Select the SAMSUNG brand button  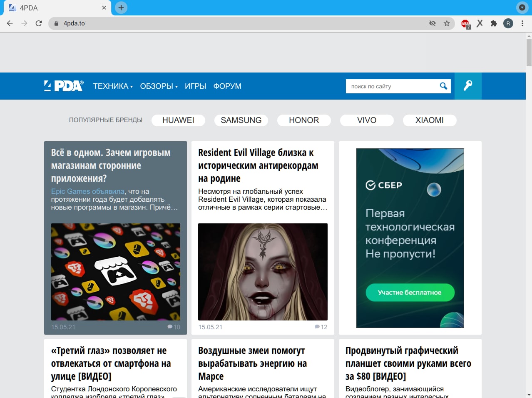click(241, 120)
